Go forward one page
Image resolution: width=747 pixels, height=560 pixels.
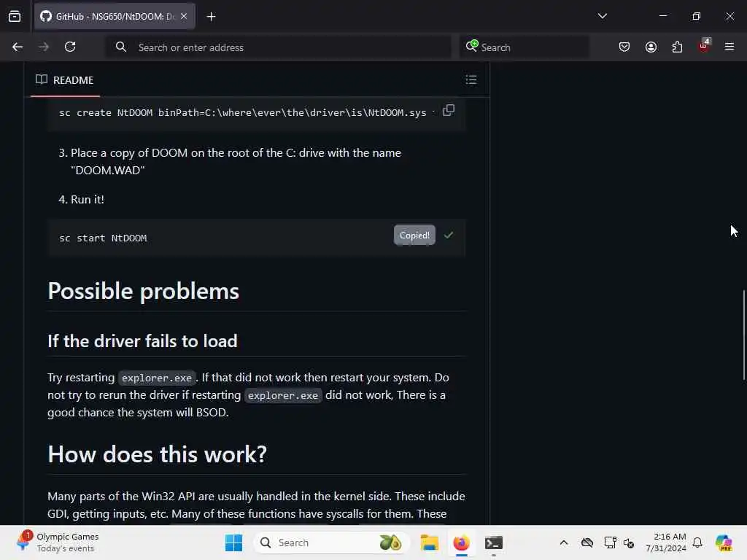pos(44,47)
